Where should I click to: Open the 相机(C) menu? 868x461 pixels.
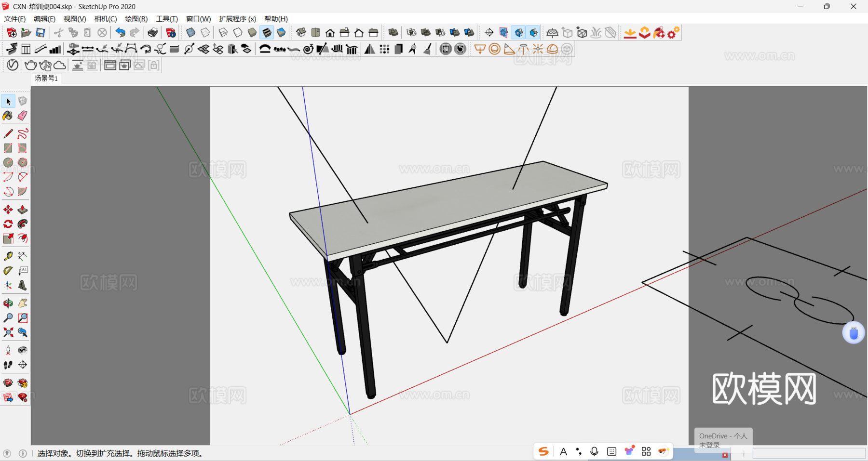click(106, 19)
